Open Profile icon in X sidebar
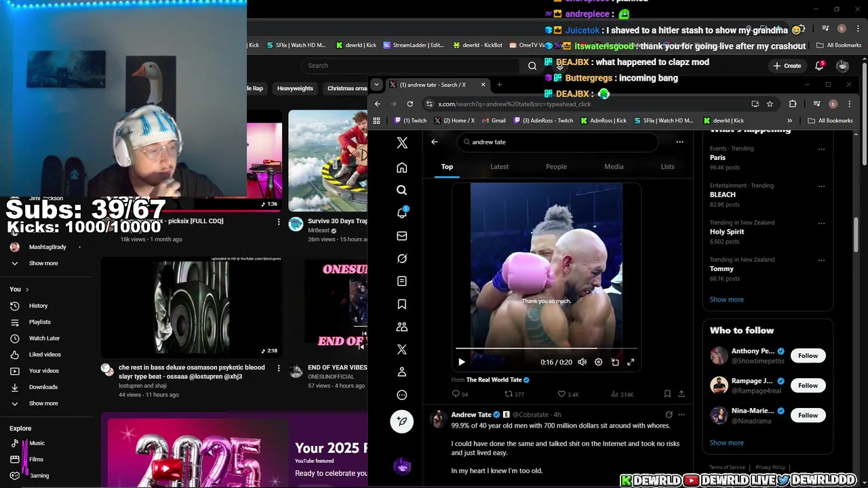The height and width of the screenshot is (488, 868). pos(401,372)
